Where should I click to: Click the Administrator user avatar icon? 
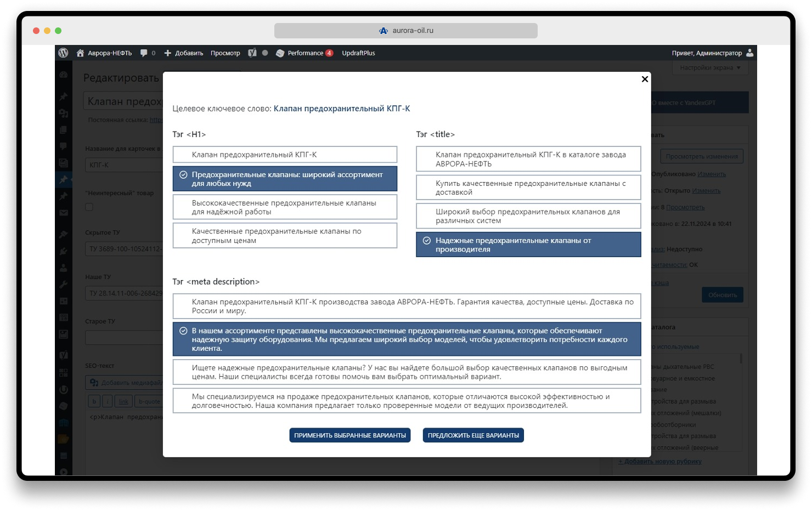click(750, 53)
